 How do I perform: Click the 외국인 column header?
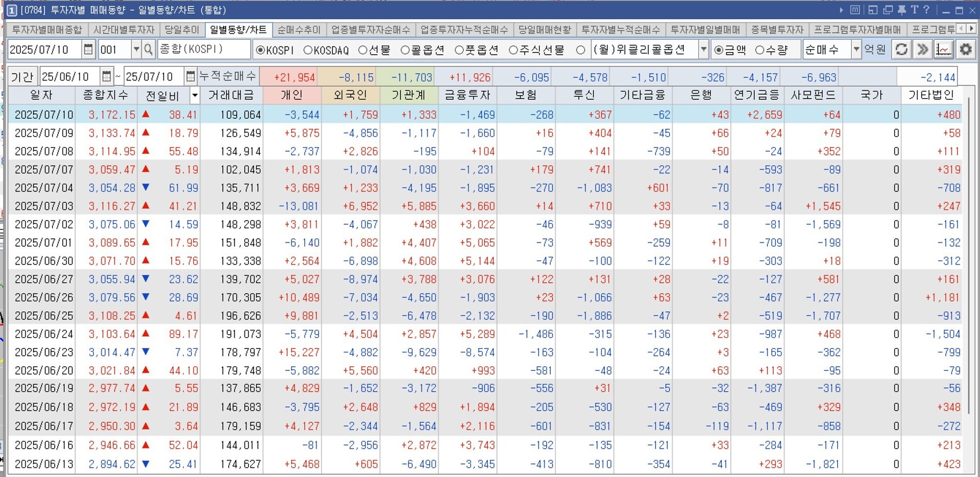point(351,95)
